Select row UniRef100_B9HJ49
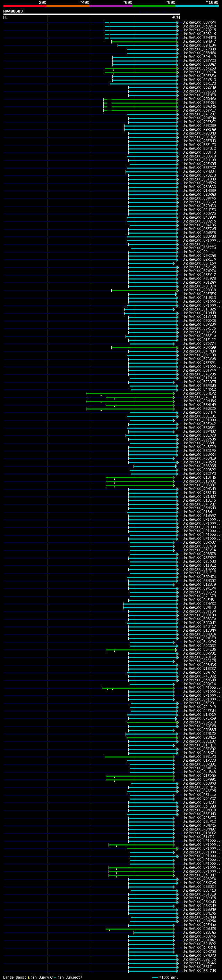This screenshot has width=222, height=980. (x=199, y=57)
